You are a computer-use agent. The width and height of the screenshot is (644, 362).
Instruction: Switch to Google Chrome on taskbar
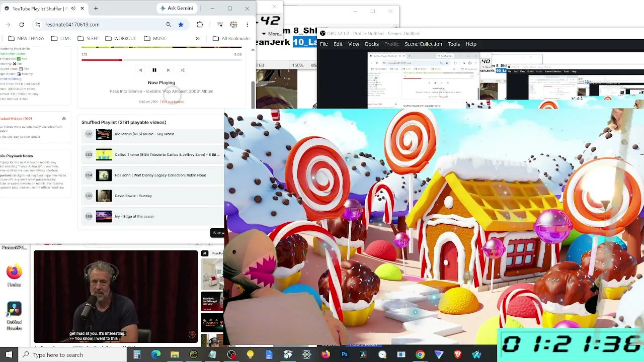tap(420, 355)
